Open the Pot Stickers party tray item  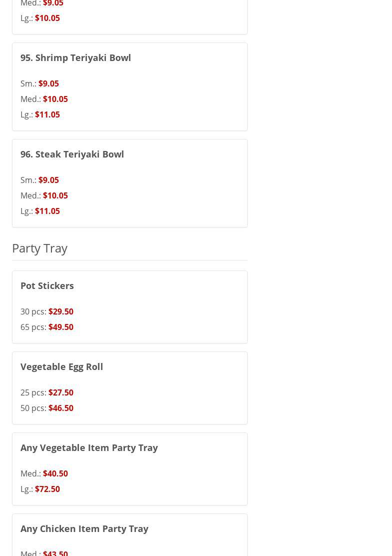click(x=47, y=285)
